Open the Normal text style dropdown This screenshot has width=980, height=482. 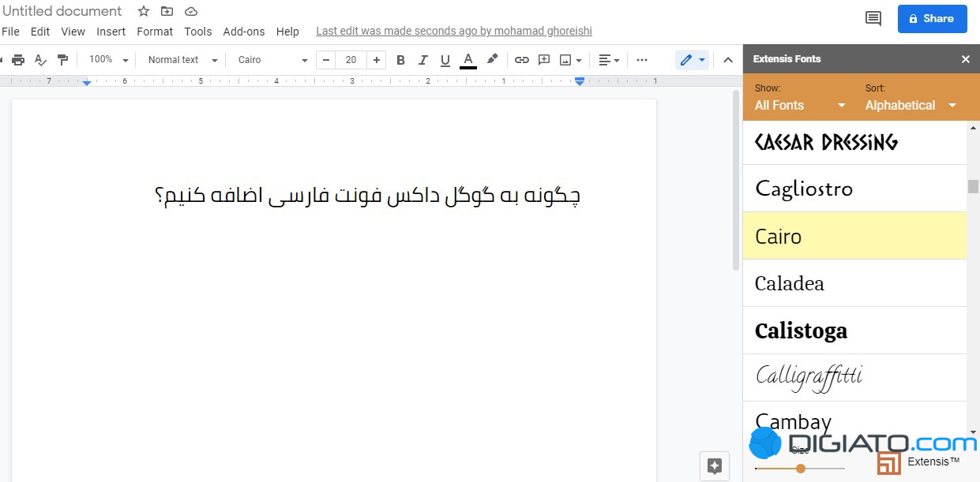(182, 60)
